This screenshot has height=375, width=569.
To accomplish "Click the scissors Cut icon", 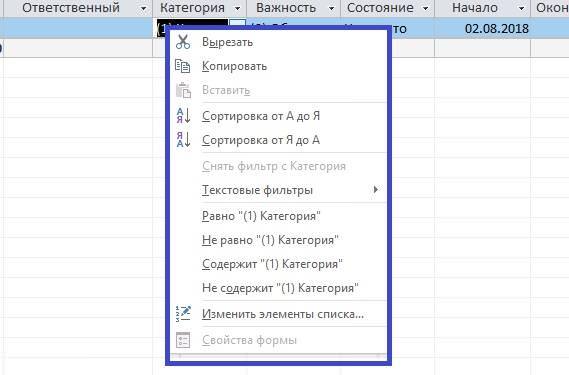I will coord(183,42).
